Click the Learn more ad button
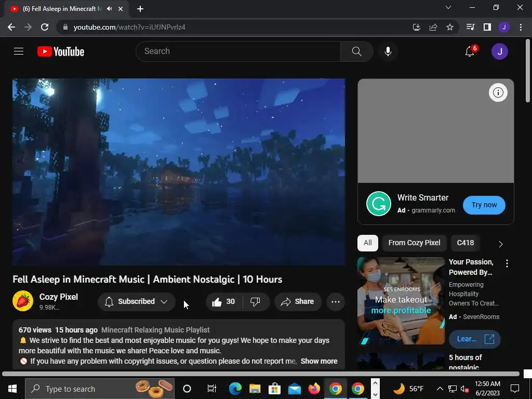This screenshot has height=399, width=532. [474, 339]
